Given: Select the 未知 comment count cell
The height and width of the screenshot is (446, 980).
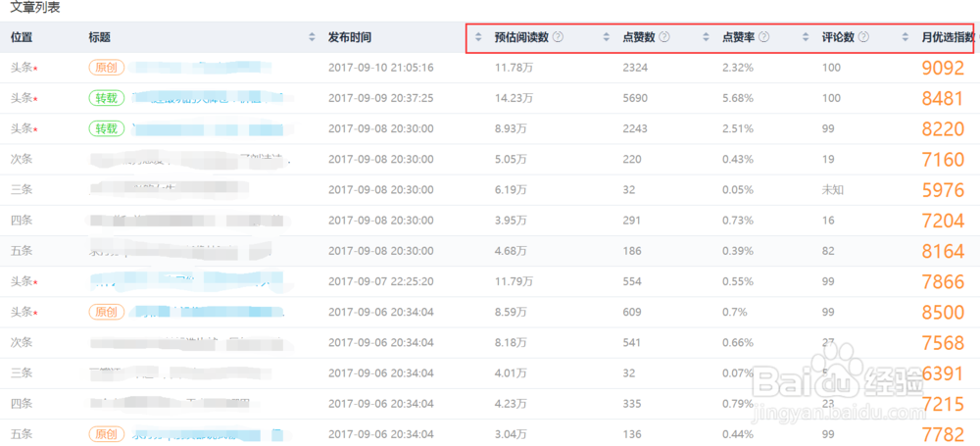Looking at the screenshot, I should [x=832, y=190].
